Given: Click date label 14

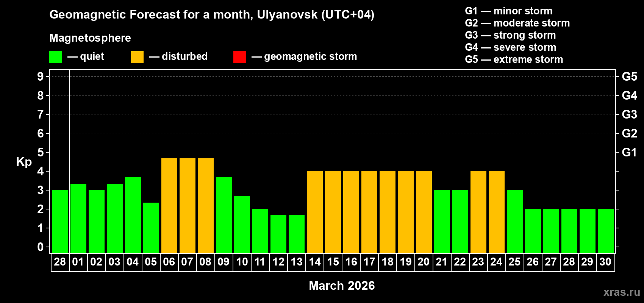Looking at the screenshot, I should [x=314, y=262].
